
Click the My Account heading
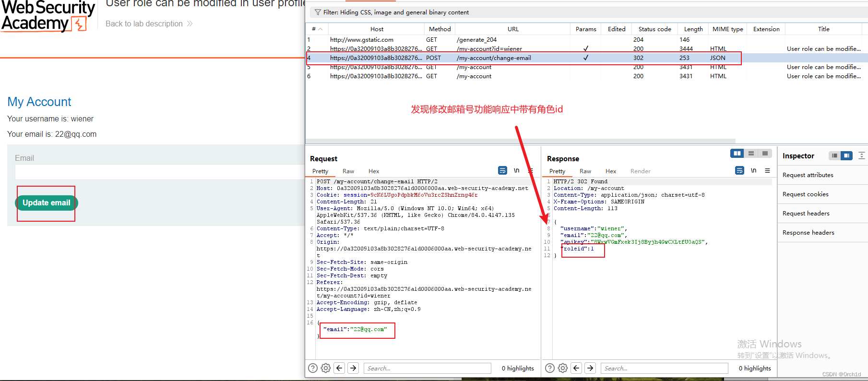click(x=39, y=102)
